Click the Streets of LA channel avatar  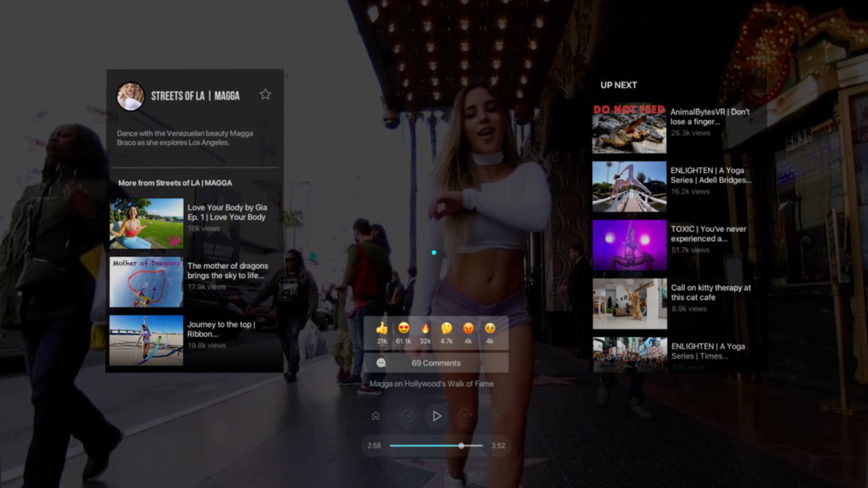pos(131,96)
